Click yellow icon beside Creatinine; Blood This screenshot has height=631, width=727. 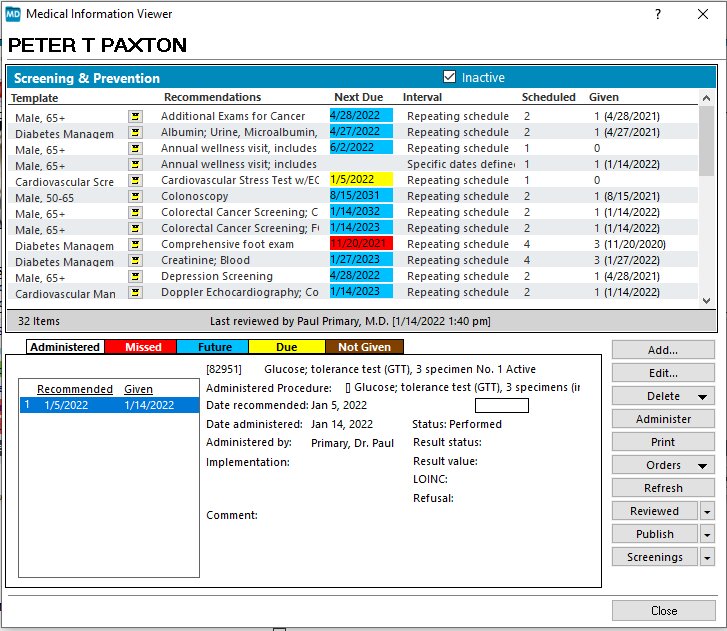(x=135, y=260)
